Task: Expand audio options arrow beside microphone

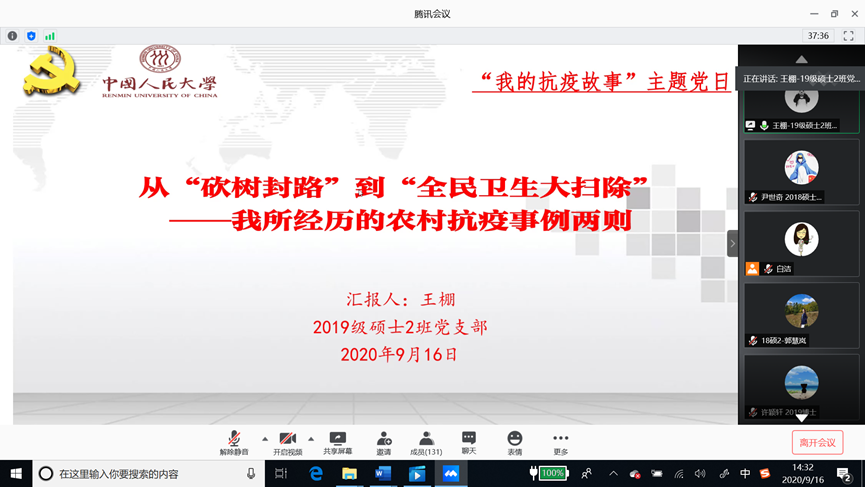Action: (265, 439)
